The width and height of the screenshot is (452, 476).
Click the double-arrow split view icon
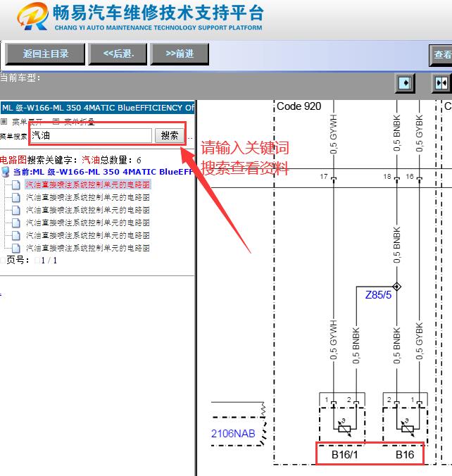441,83
